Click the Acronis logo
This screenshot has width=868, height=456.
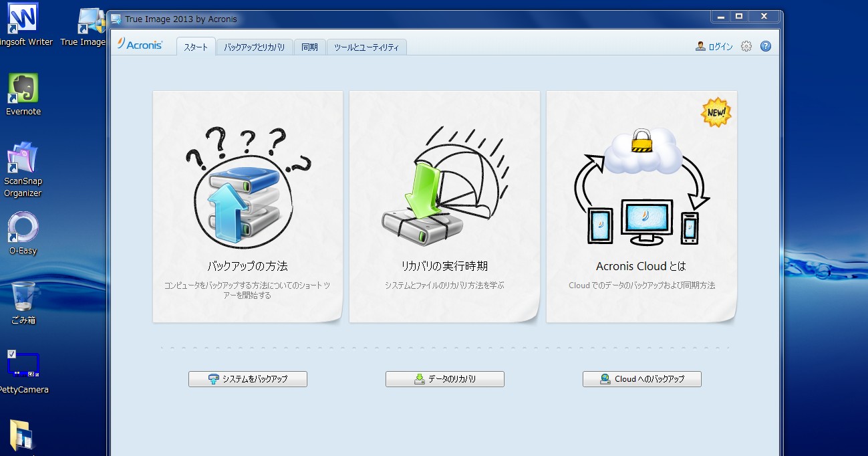pyautogui.click(x=140, y=45)
